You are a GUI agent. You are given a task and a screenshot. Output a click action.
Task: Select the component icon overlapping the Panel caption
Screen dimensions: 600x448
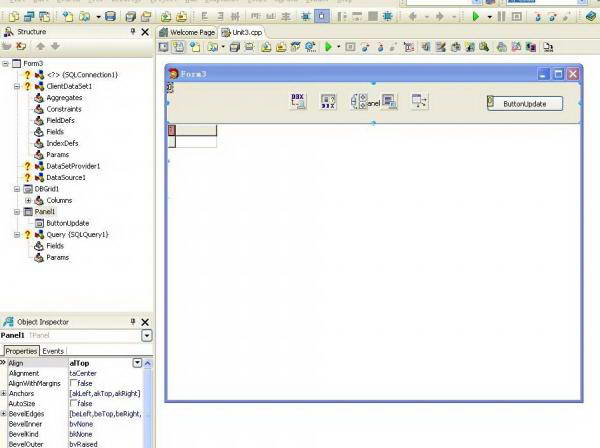click(359, 101)
